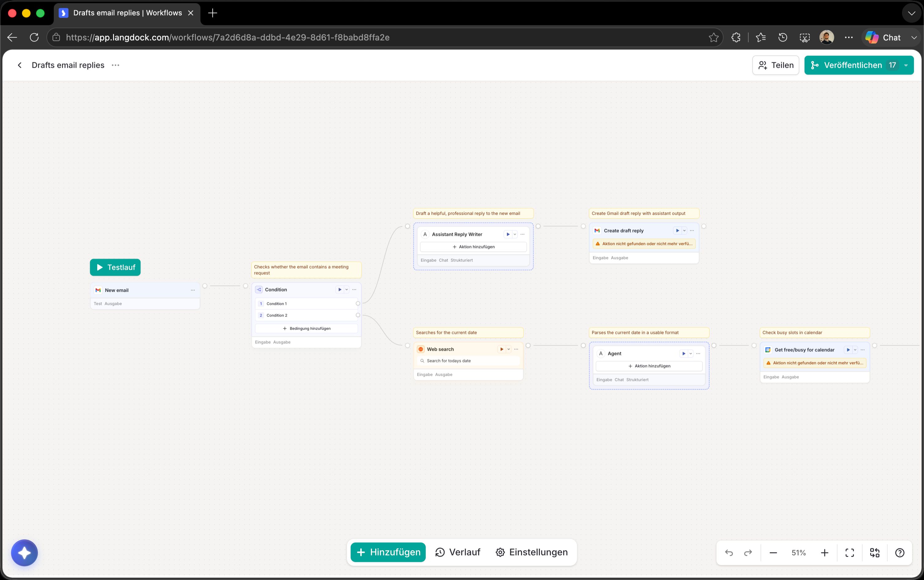The image size is (924, 580).
Task: Open the AI assistant sparkle button
Action: click(x=24, y=553)
